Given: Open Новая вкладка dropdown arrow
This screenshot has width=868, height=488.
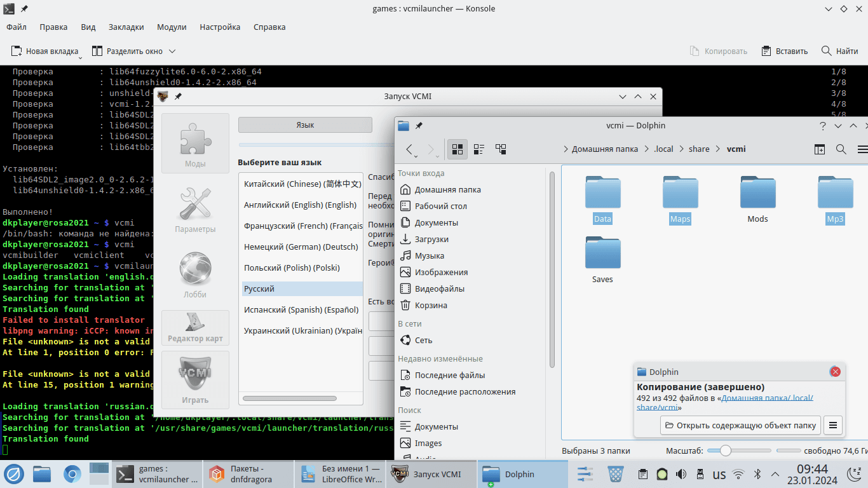Looking at the screenshot, I should tap(81, 57).
